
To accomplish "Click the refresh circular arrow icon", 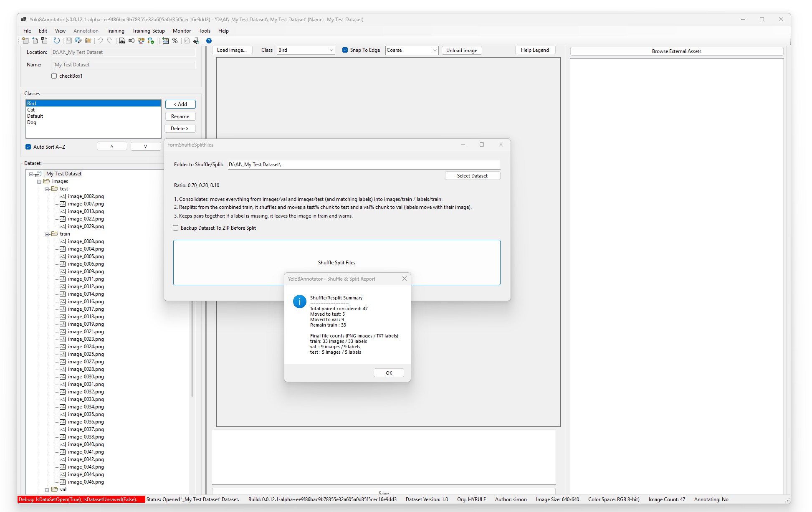I will 56,41.
